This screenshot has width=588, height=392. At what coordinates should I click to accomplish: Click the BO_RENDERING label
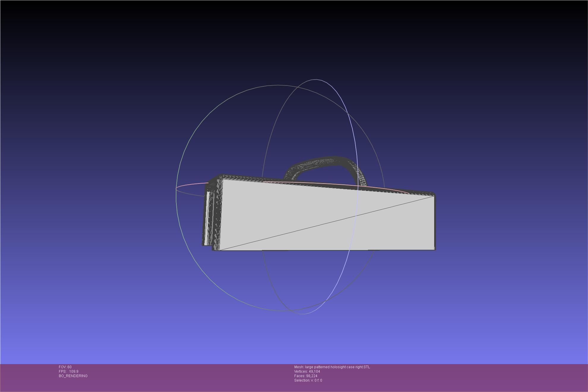point(73,376)
